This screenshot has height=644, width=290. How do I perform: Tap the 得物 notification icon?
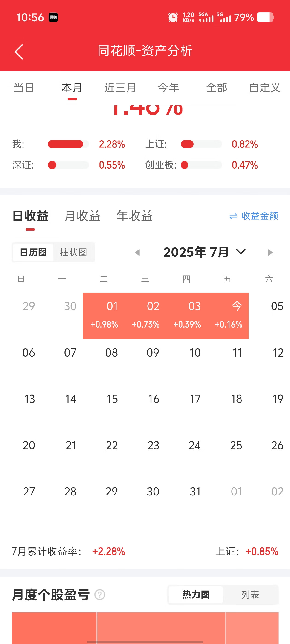(53, 17)
